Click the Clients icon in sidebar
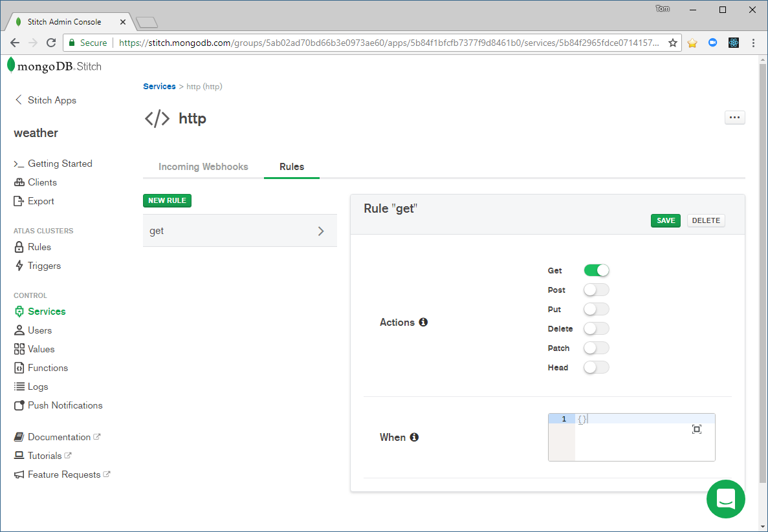The height and width of the screenshot is (532, 768). (19, 182)
